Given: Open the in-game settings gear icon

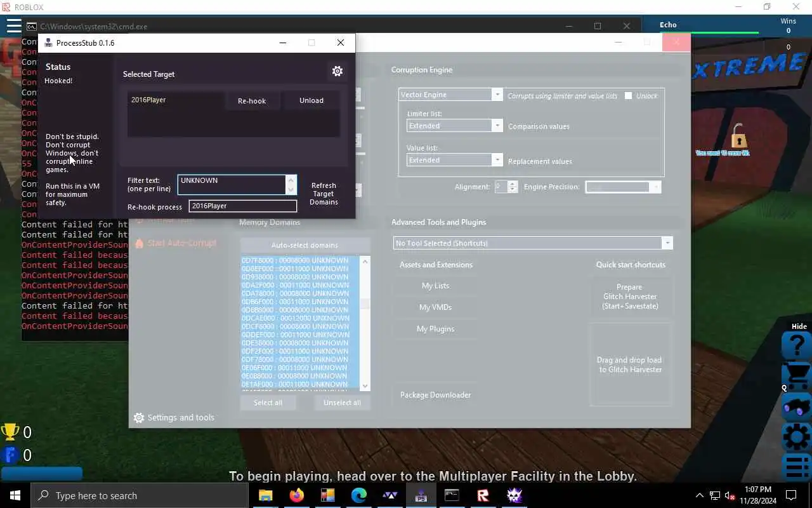Looking at the screenshot, I should pyautogui.click(x=797, y=437).
